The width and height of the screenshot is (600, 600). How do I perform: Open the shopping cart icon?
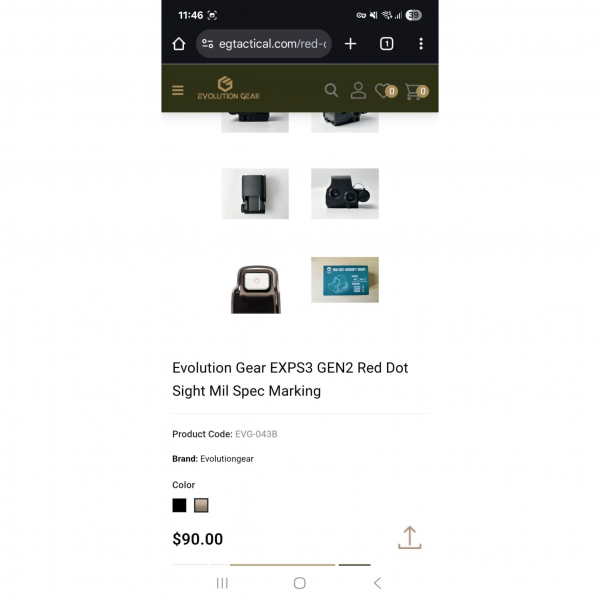417,91
